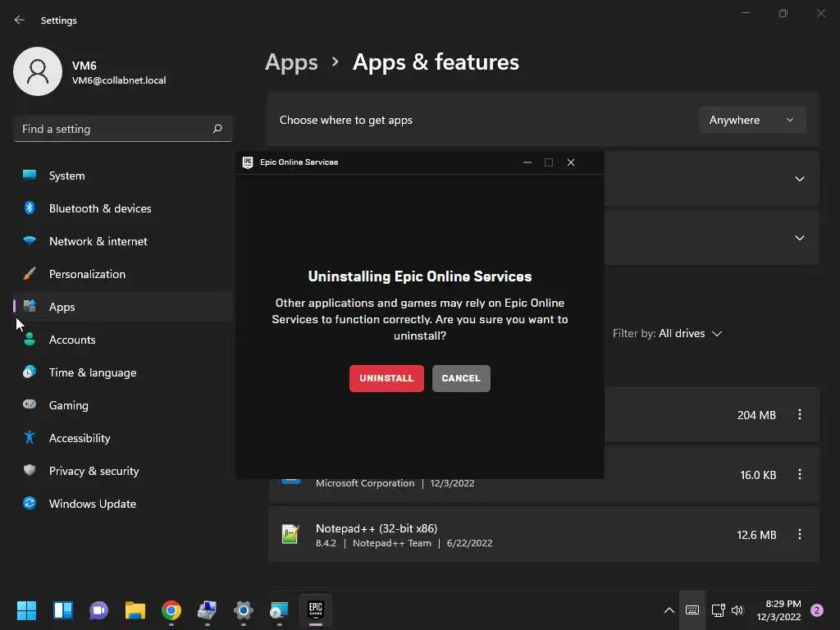Open Widgets from the taskbar
This screenshot has height=630, width=840.
coord(62,610)
